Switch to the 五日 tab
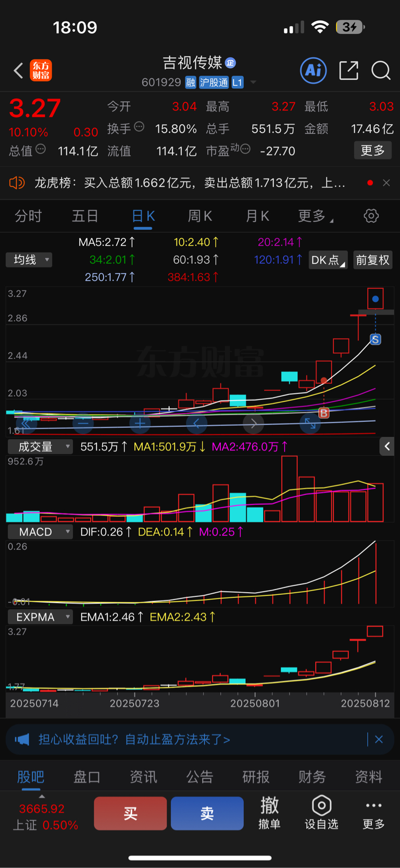The image size is (400, 868). (x=85, y=216)
